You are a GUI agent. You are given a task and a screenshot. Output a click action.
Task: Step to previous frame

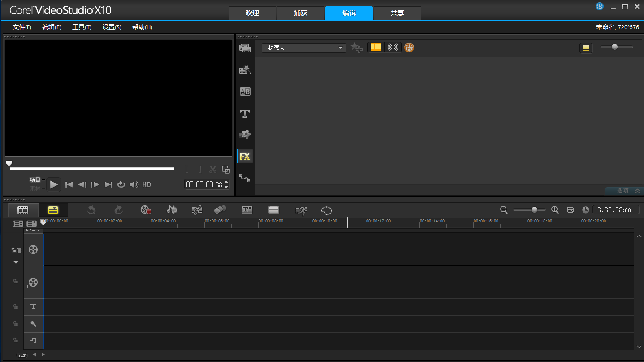pyautogui.click(x=82, y=184)
